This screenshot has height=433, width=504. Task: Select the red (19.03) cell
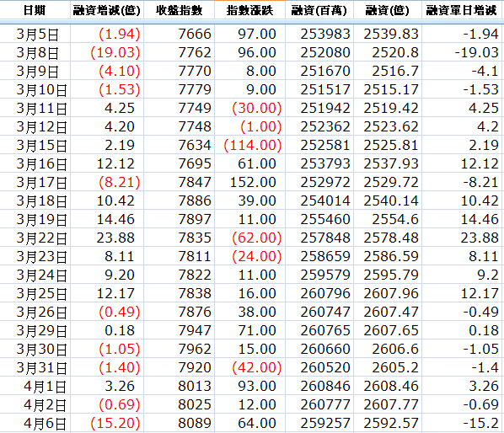click(107, 52)
